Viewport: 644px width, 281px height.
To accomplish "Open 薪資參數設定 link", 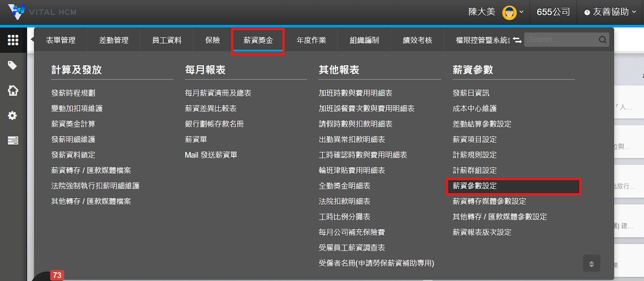I will (x=475, y=186).
